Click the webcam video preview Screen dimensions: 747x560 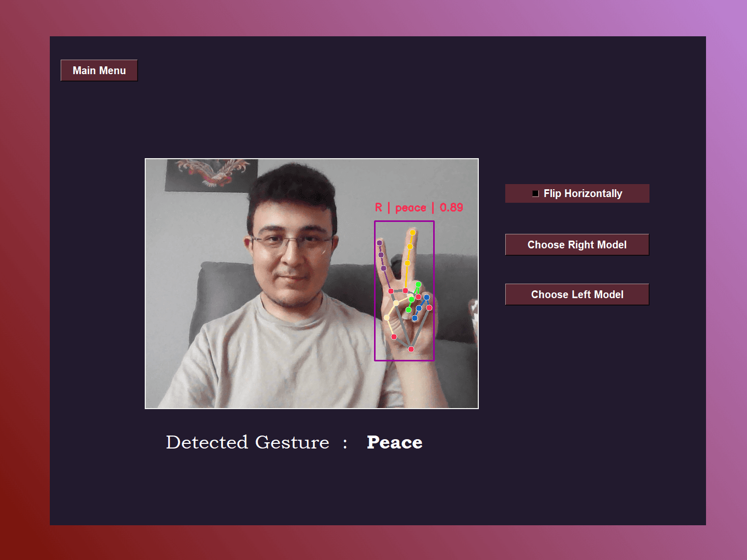[x=312, y=284]
